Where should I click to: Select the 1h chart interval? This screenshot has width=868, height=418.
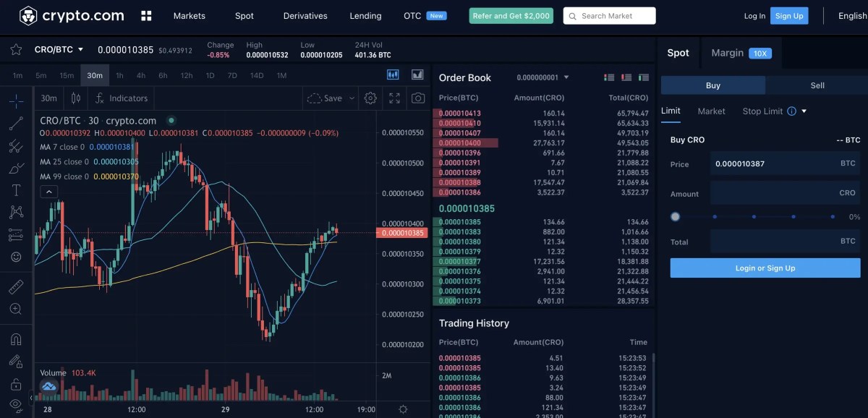point(119,75)
